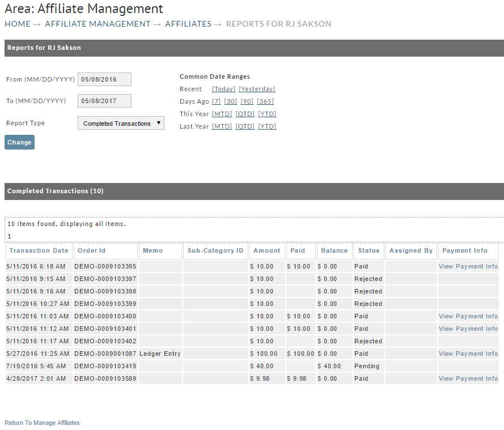The width and height of the screenshot is (504, 430).
Task: Select Last Year [YTD] range
Action: coord(267,126)
